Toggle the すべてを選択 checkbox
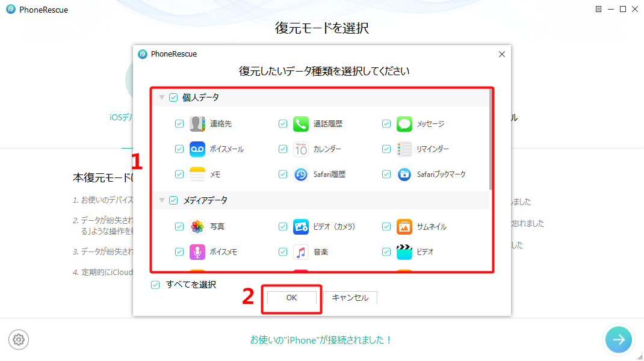Screen dimensions: 644x361 pos(155,285)
